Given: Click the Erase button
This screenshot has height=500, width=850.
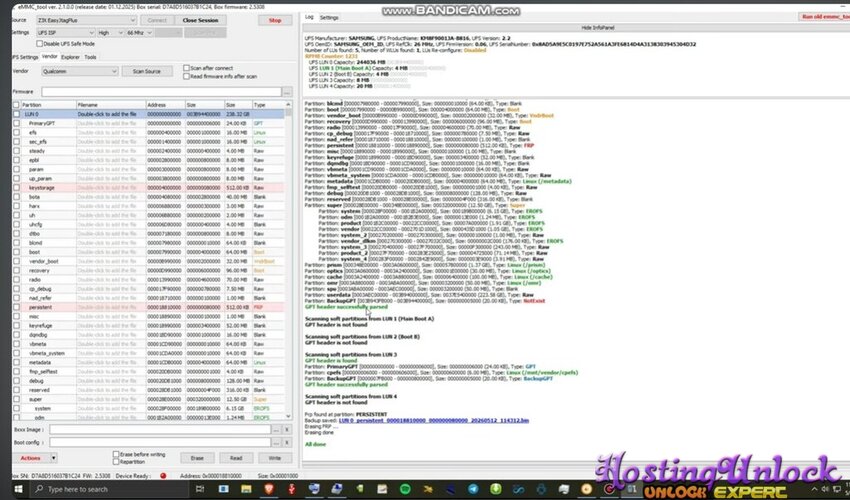Looking at the screenshot, I should pos(197,458).
